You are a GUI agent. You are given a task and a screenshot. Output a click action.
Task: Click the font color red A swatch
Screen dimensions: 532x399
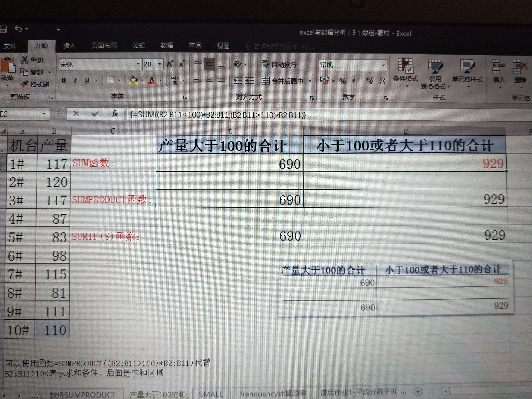(151, 80)
